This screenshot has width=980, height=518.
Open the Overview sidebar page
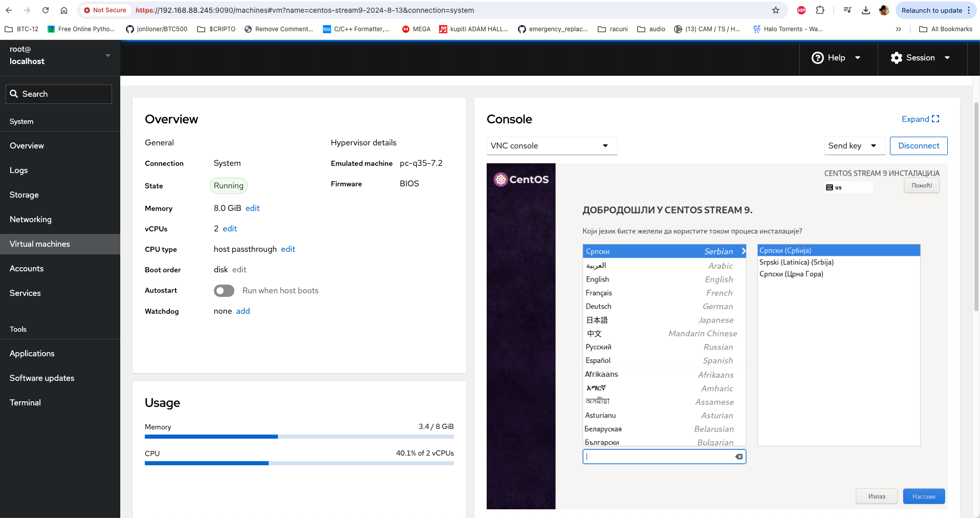(60, 146)
